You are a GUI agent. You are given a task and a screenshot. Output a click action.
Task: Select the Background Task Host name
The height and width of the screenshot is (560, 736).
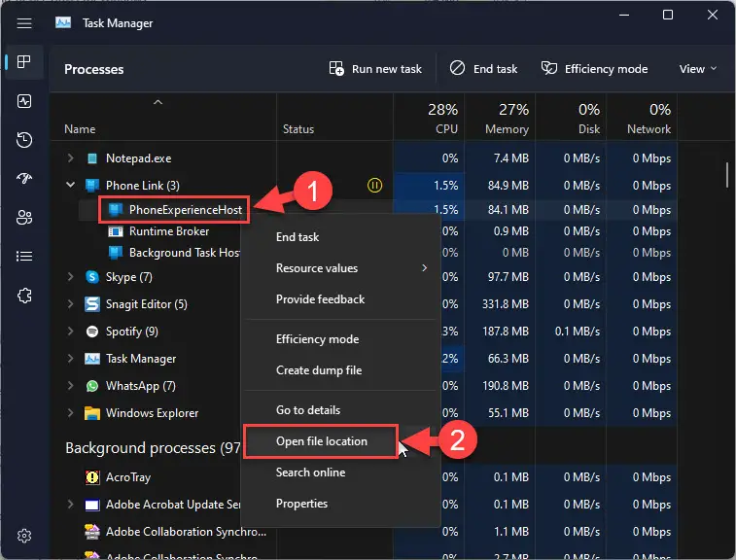(x=185, y=253)
